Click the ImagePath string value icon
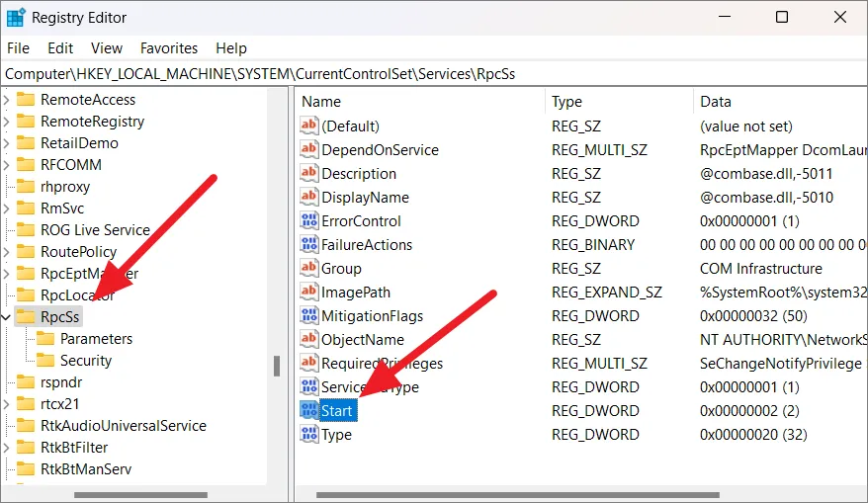The width and height of the screenshot is (868, 503). 308,292
